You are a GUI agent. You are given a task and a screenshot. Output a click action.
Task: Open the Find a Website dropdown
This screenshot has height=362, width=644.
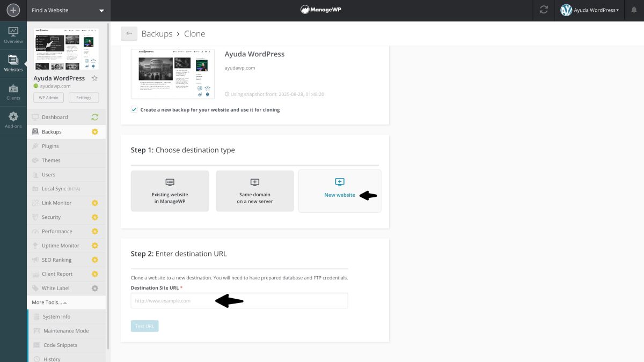pos(68,10)
